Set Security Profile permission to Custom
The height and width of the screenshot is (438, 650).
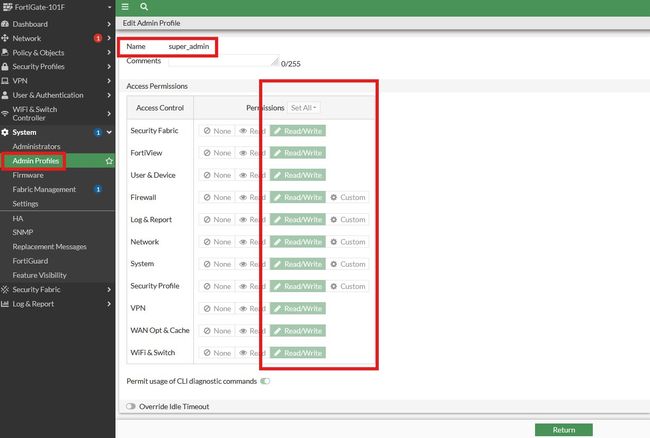(348, 286)
